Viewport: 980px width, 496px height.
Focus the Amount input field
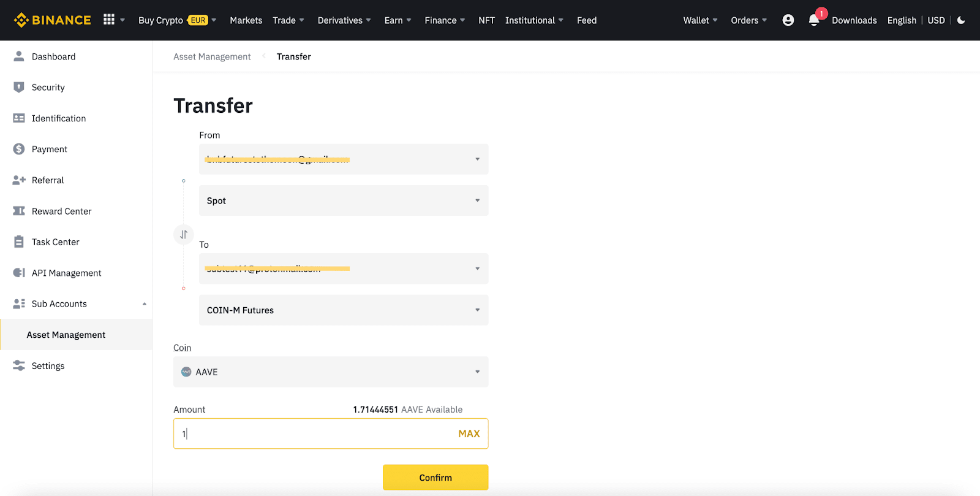(x=312, y=433)
